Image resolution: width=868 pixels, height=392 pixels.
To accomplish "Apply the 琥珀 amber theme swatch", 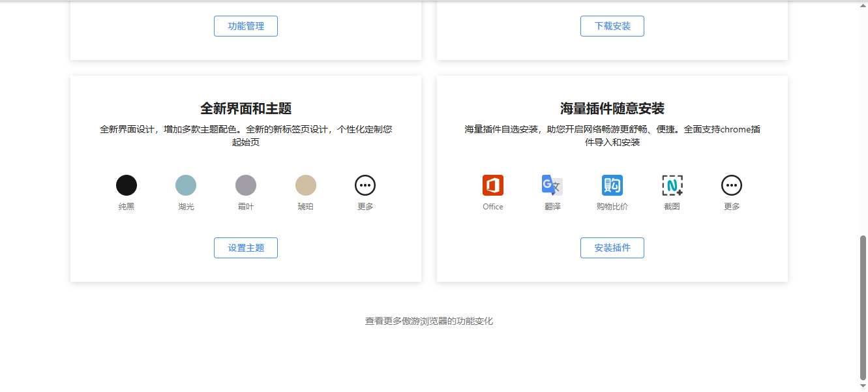I will point(306,185).
